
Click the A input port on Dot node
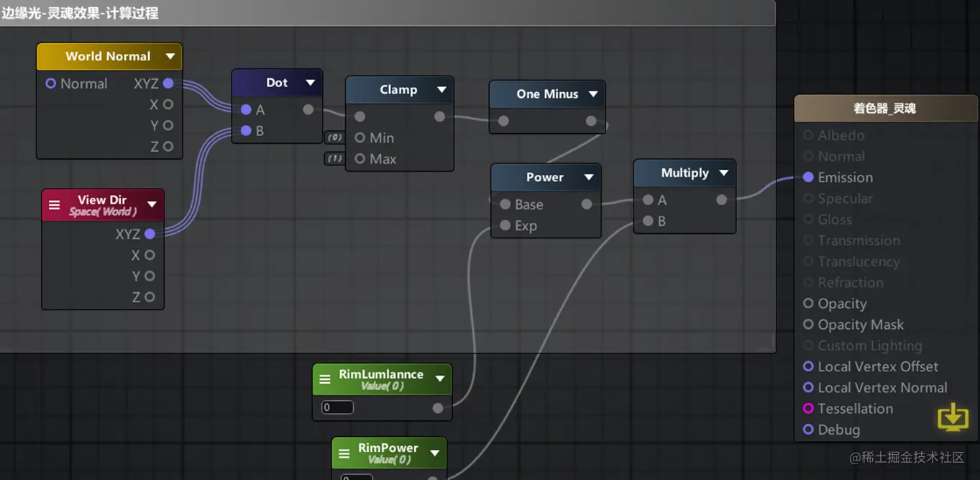click(246, 109)
